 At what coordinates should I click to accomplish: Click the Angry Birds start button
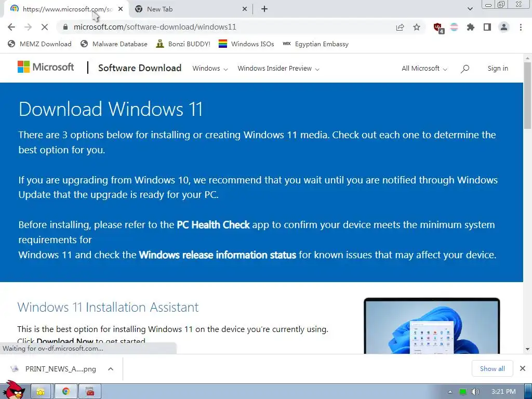(14, 391)
